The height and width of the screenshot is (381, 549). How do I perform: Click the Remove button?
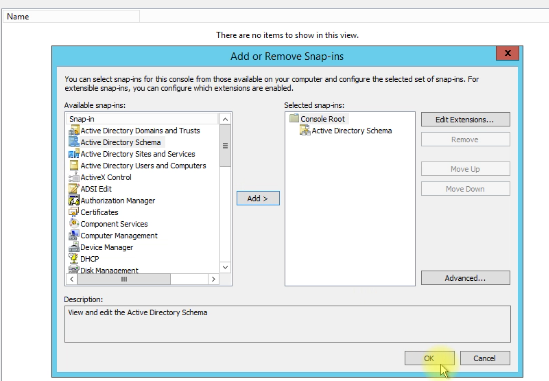click(465, 139)
